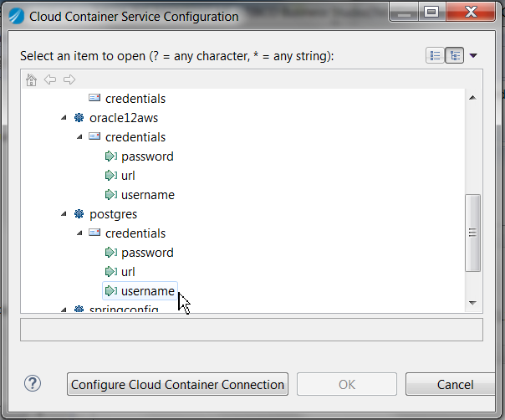This screenshot has height=420, width=505.
Task: Click credentials icon under oracle12aws
Action: [94, 136]
